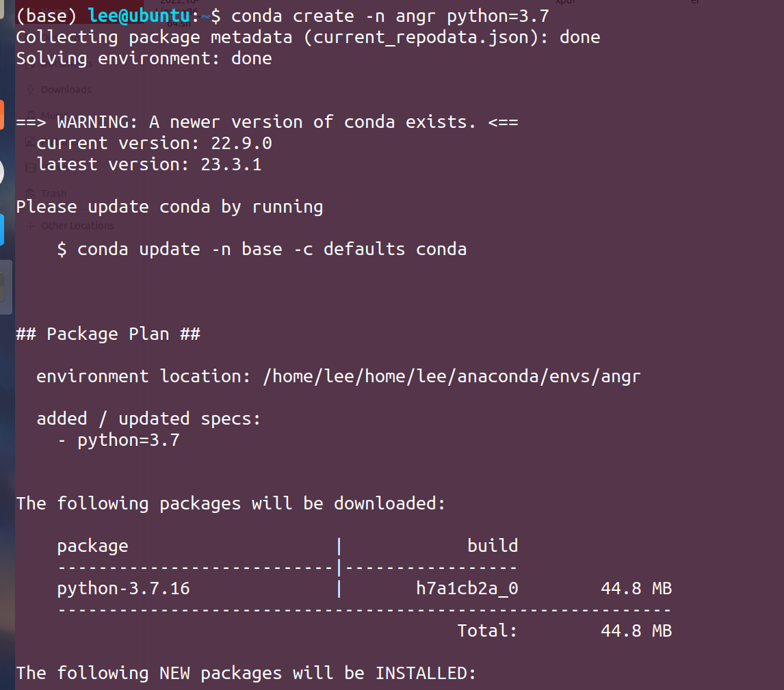The image size is (784, 690).
Task: Click the python-3.7.16 package row
Action: pos(364,589)
